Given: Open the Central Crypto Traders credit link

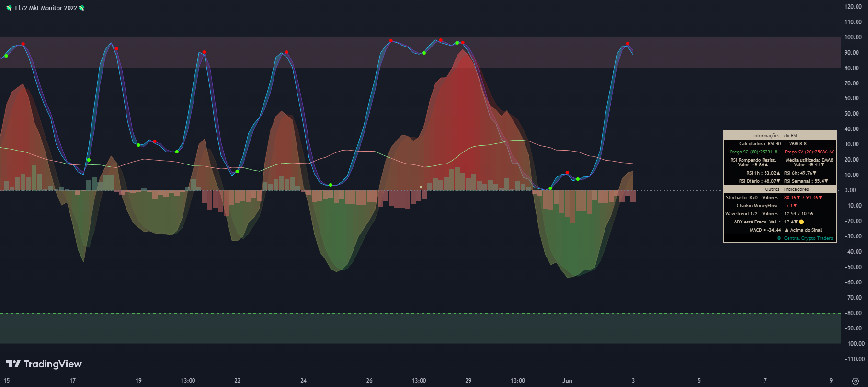Looking at the screenshot, I should click(805, 238).
